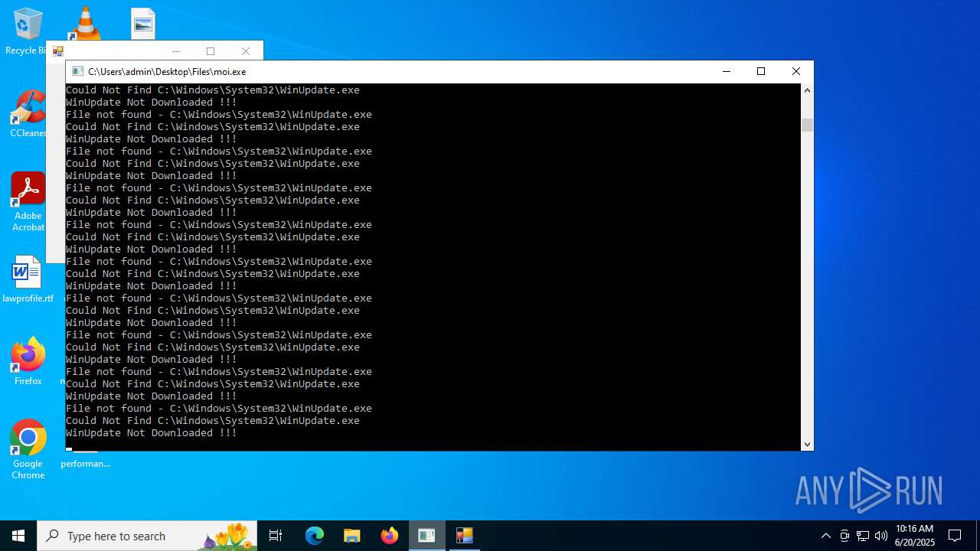
Task: Maximize the moi.exe console window
Action: click(761, 71)
